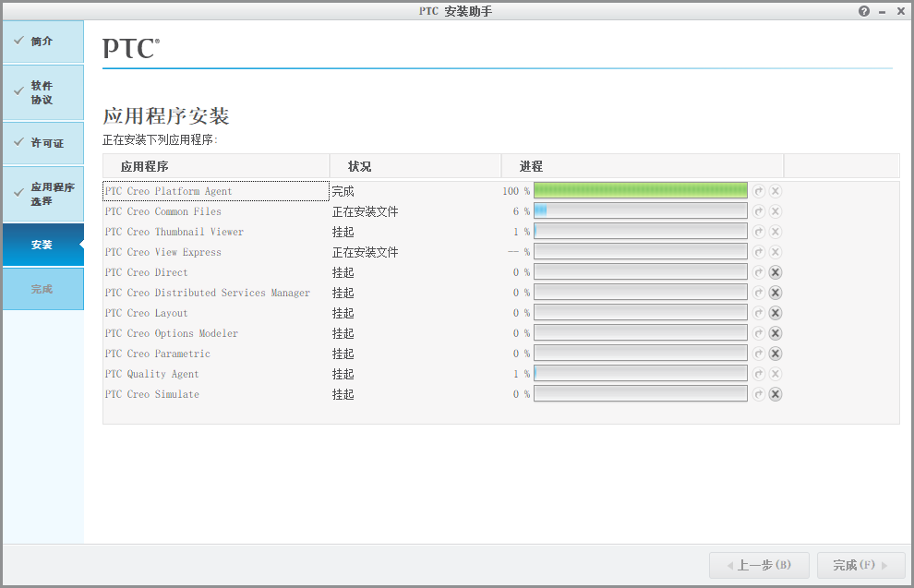914x588 pixels.
Task: Click cancel icon for PTC Creo Simulate
Action: point(775,394)
